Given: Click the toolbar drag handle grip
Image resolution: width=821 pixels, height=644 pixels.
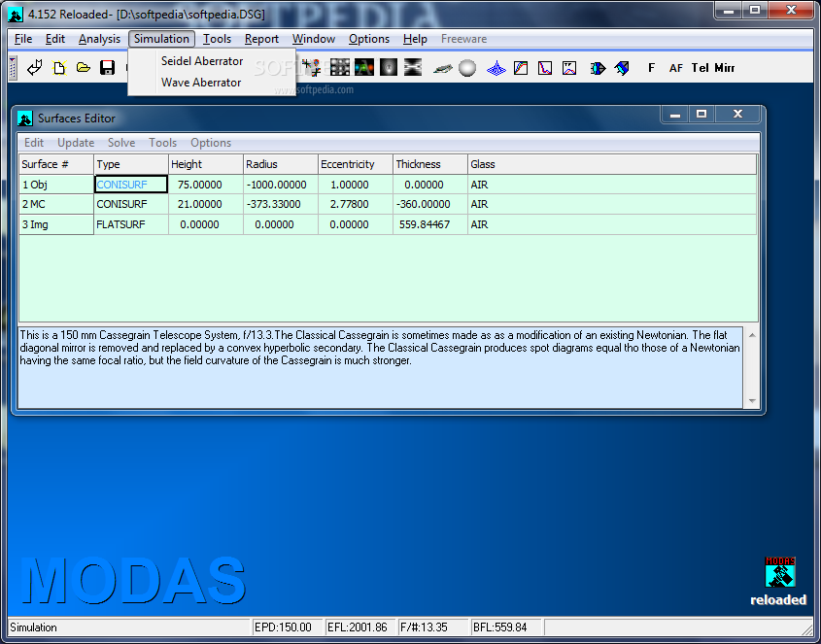Looking at the screenshot, I should click(x=13, y=68).
